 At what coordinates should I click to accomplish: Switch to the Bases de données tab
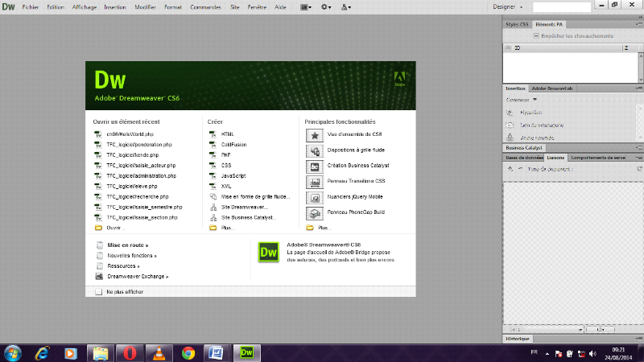tap(523, 158)
